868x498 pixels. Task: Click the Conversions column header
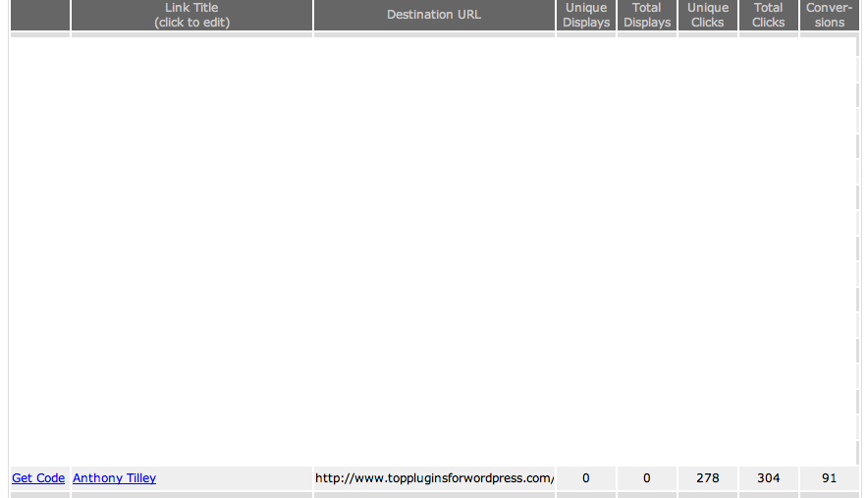coord(830,15)
